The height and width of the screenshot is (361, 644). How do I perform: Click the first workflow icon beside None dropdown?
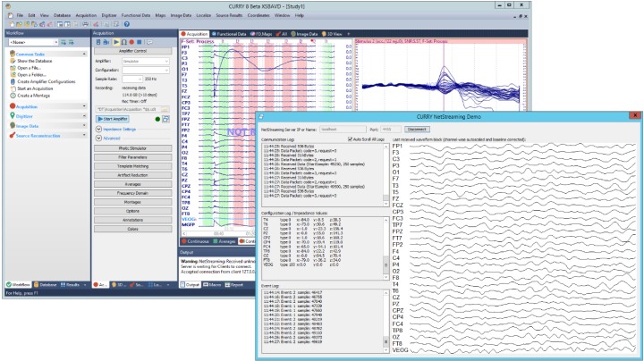pyautogui.click(x=64, y=42)
